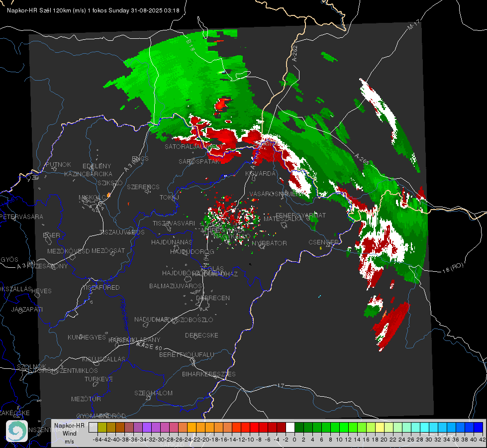
Task: Pick the olive swatch between -64 and -42
Action: click(x=102, y=427)
